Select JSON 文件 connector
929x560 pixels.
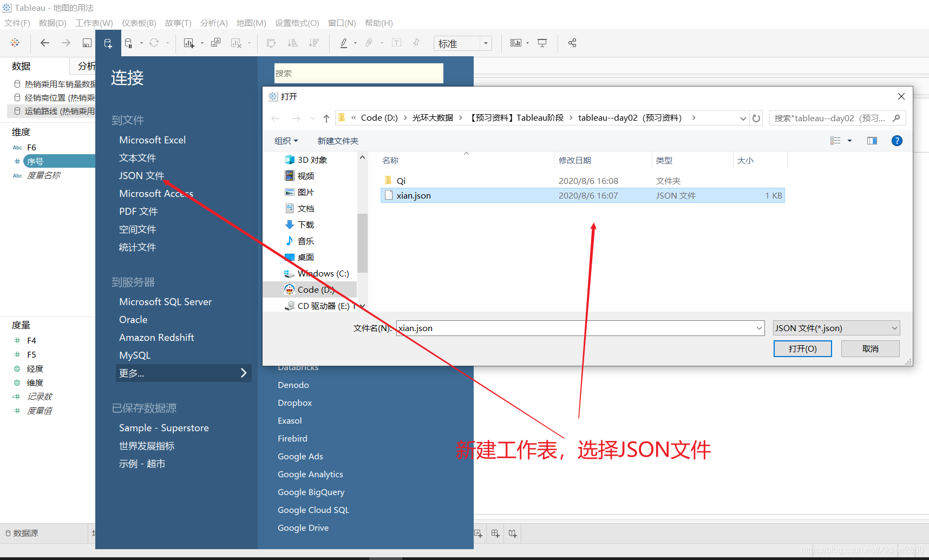coord(142,175)
